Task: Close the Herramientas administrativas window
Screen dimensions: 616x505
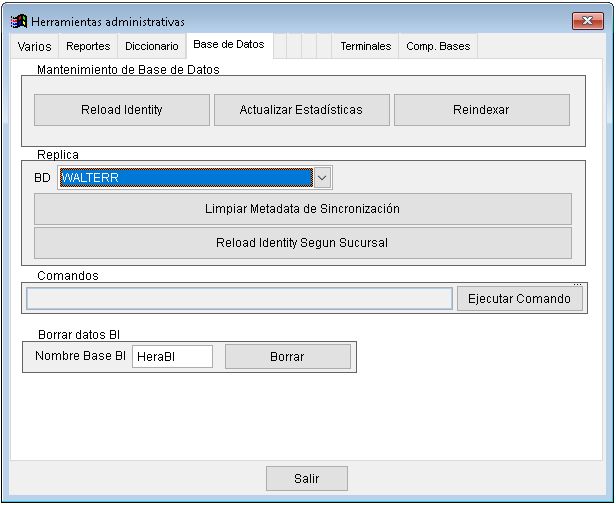Action: tap(586, 21)
